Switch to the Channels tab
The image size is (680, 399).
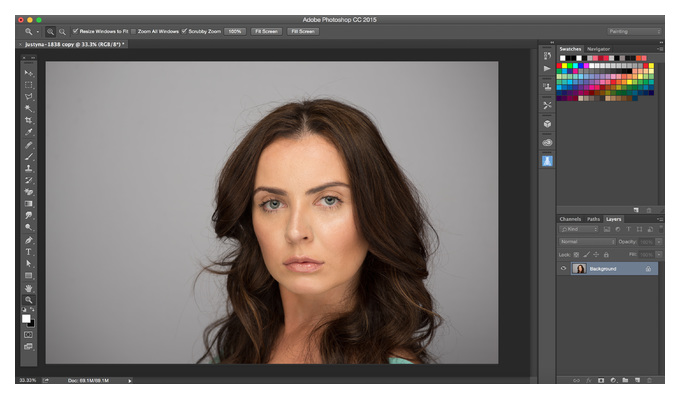570,219
